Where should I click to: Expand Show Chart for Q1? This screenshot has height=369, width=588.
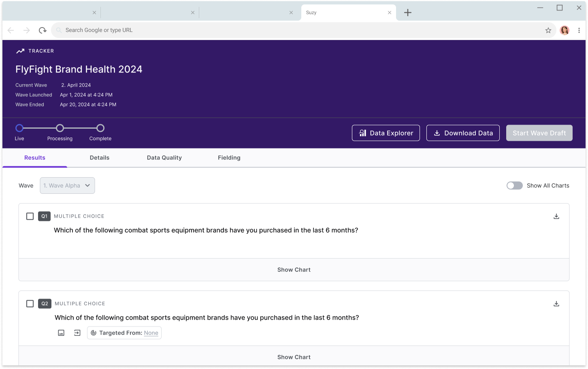294,270
